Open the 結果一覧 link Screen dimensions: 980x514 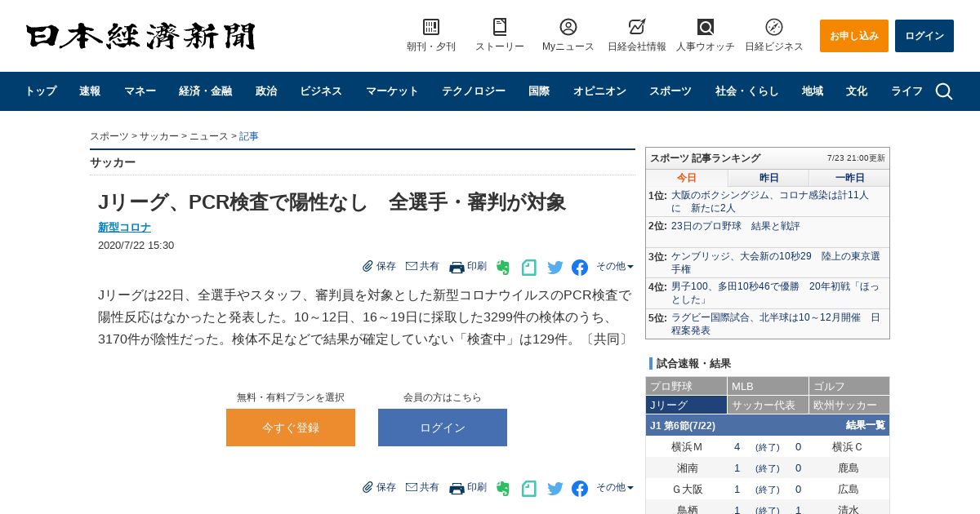[x=866, y=425]
